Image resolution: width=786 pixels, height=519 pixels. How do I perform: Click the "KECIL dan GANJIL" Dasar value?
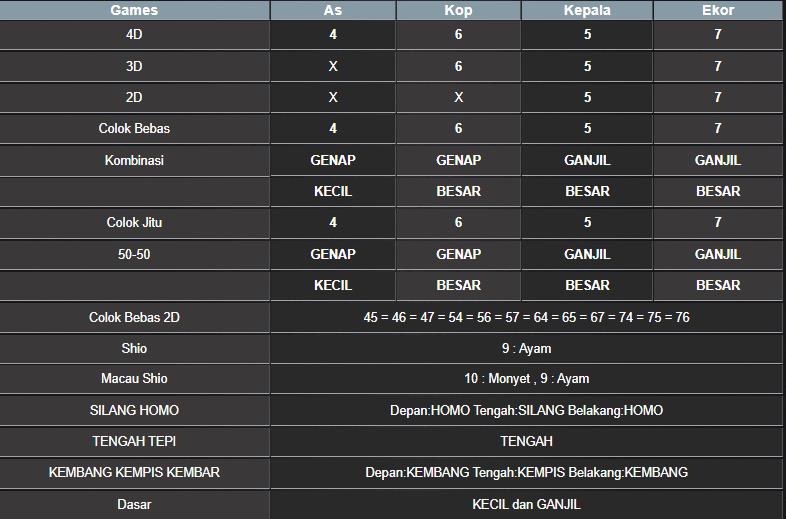[526, 504]
